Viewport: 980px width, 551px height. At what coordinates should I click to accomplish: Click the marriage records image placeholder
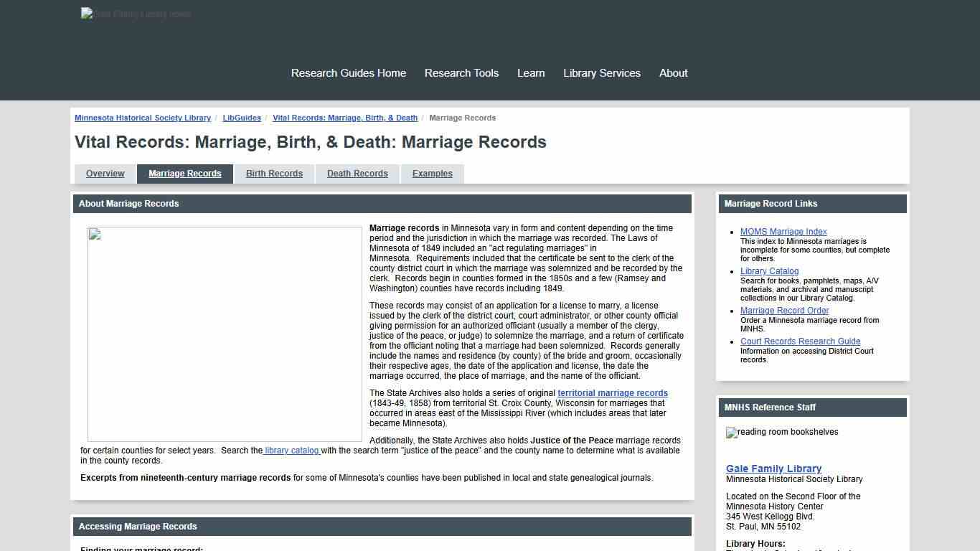click(x=225, y=334)
